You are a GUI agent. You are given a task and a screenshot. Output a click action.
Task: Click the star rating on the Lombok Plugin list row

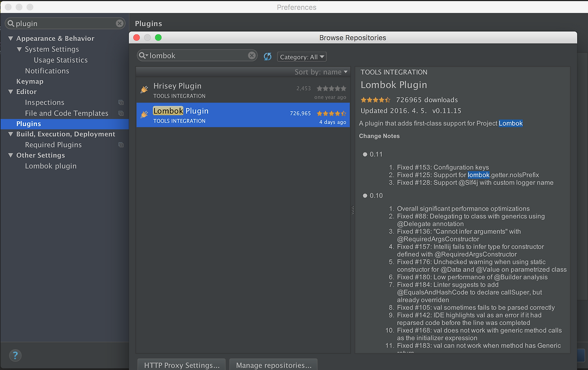tap(331, 113)
